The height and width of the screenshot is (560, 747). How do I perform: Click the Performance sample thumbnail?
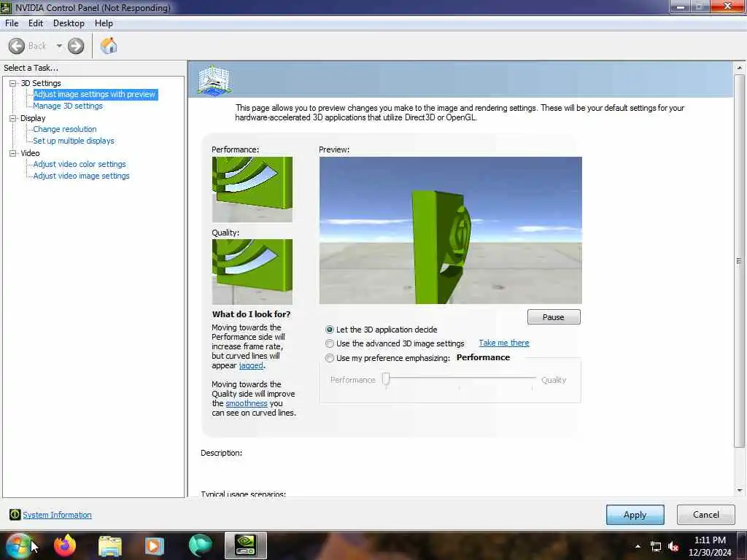pos(252,190)
